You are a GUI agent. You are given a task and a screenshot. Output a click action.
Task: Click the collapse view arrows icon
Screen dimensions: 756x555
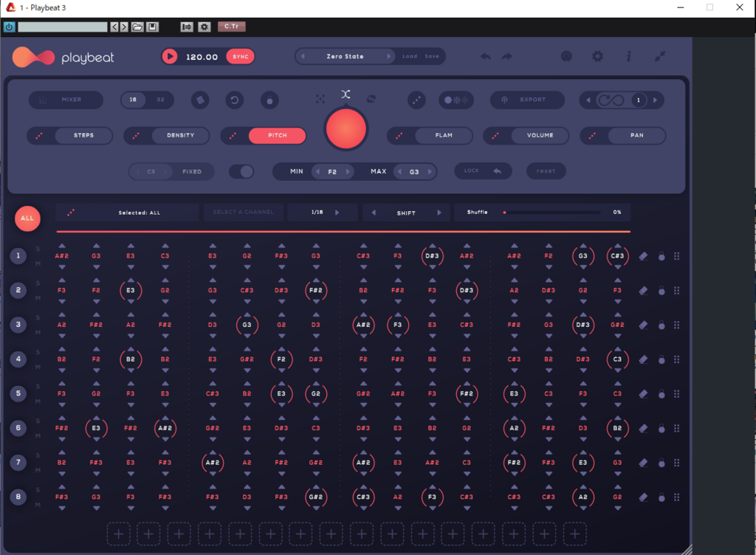tap(660, 56)
